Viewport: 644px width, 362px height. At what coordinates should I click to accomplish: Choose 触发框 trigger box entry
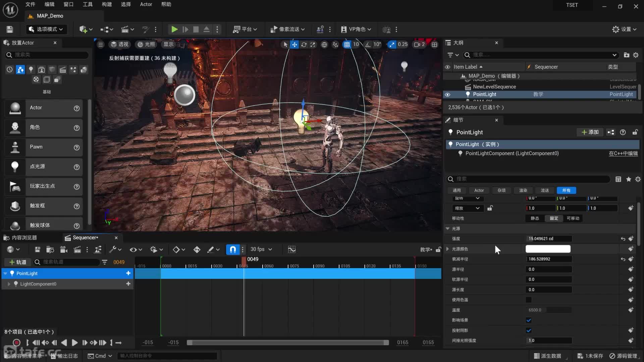44,206
